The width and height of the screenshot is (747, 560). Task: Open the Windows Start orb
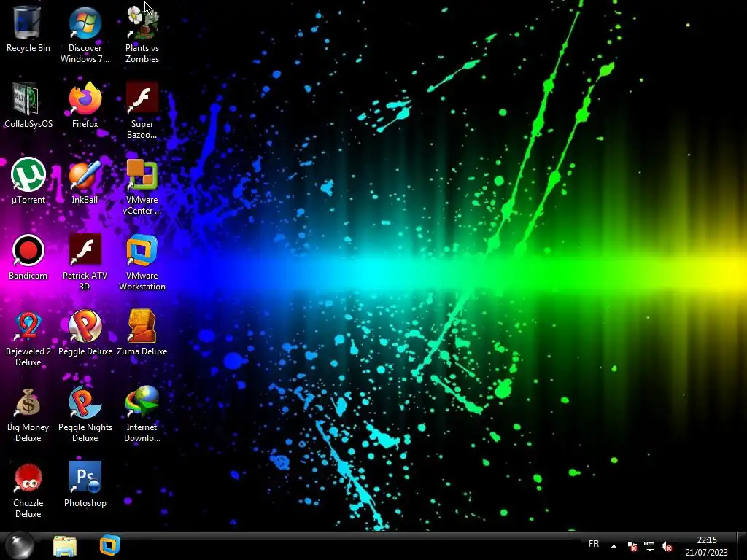tap(20, 545)
